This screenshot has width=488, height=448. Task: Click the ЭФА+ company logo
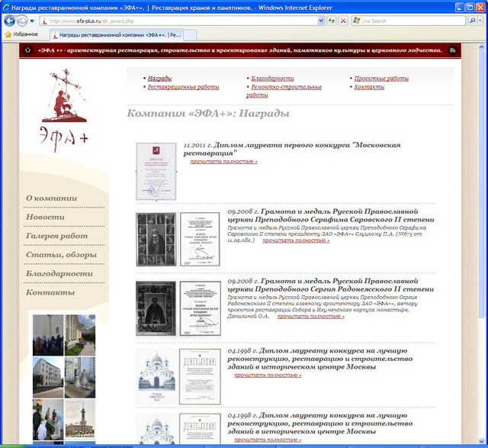(64, 111)
